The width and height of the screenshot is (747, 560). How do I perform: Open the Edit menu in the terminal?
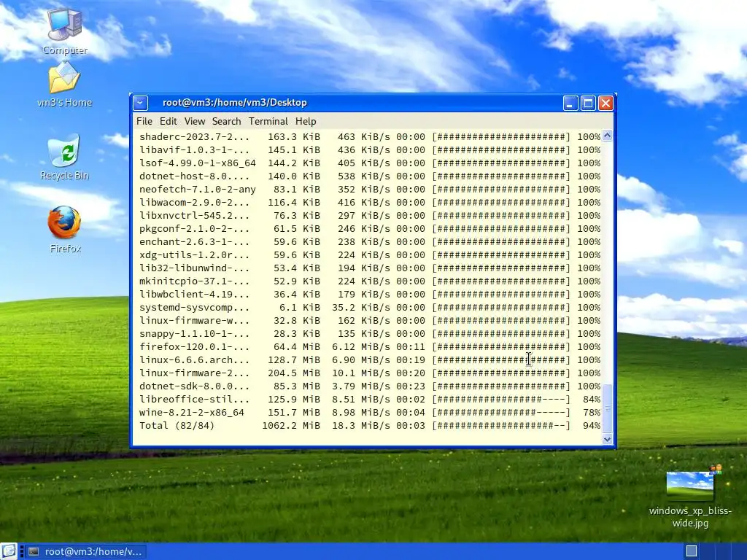(x=169, y=122)
